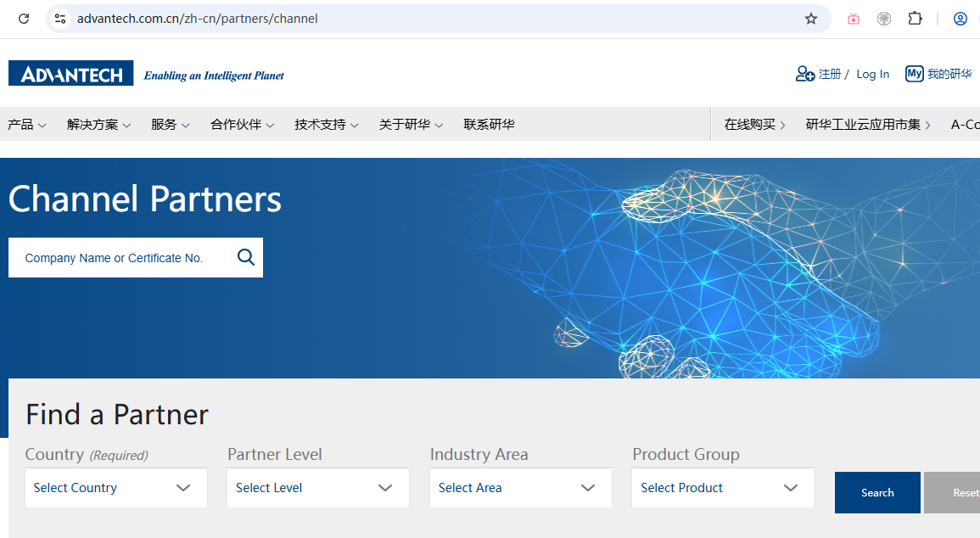Click the magnifier search icon in banner

pos(246,257)
